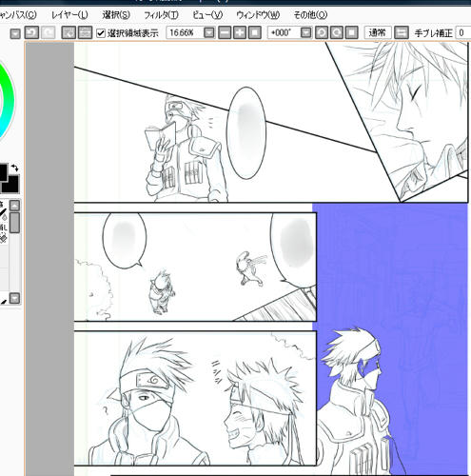Click the deselect selection toolbar icon

69,32
